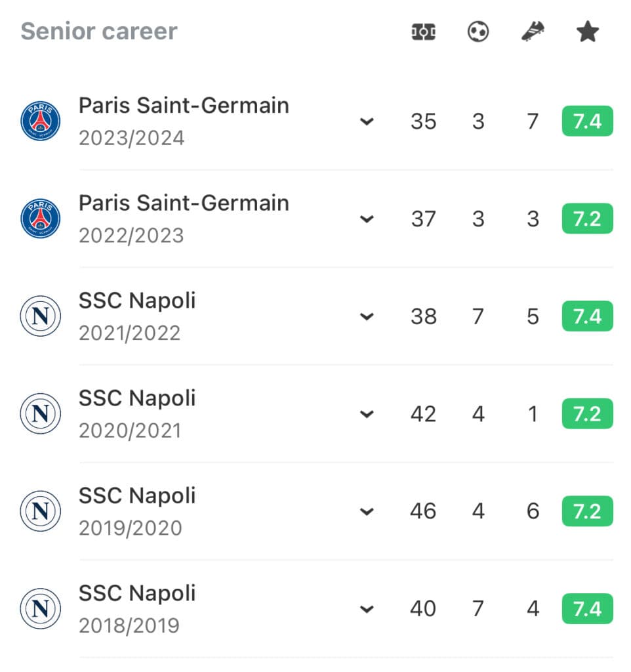This screenshot has width=631, height=672.
Task: Click the 7.2 rating badge for 2019/2020
Action: 587,511
